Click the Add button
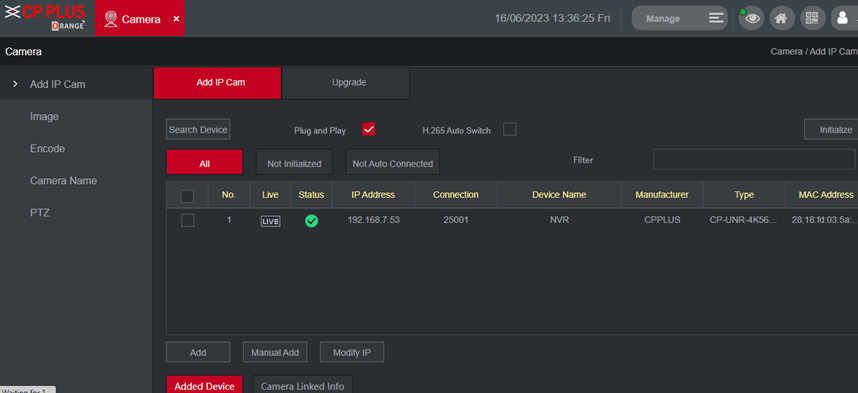 click(x=198, y=352)
